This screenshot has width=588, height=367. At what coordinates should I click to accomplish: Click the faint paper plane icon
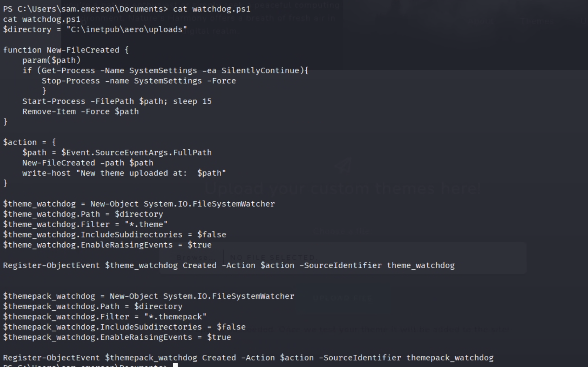(x=343, y=165)
